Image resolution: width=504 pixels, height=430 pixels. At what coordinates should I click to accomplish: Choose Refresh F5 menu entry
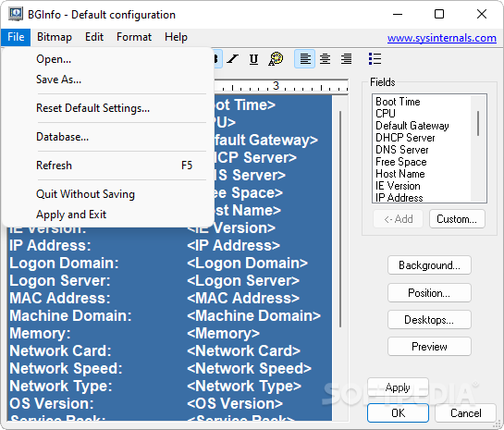coord(107,166)
